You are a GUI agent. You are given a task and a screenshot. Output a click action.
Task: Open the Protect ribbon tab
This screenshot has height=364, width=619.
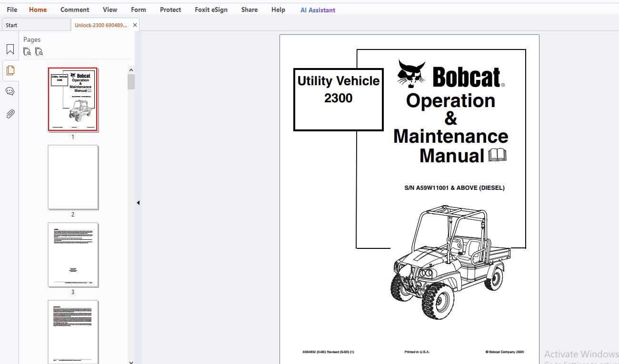pyautogui.click(x=170, y=10)
